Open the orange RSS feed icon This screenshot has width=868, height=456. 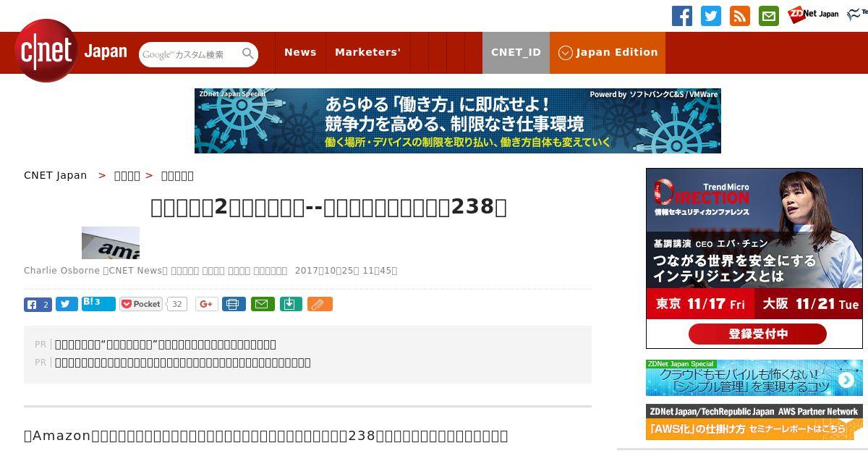pos(740,16)
